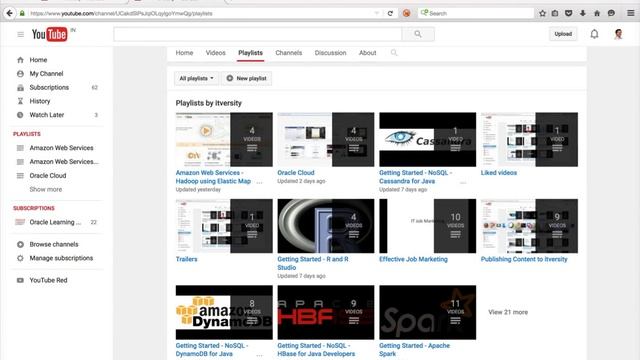Image resolution: width=640 pixels, height=360 pixels.
Task: Switch to the channel Home tab
Action: pos(184,53)
